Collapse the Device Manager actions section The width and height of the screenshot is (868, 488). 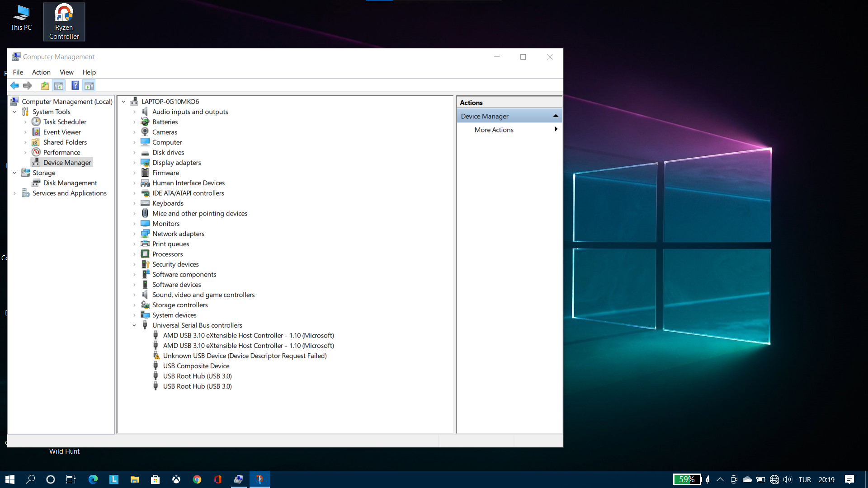[x=556, y=116]
